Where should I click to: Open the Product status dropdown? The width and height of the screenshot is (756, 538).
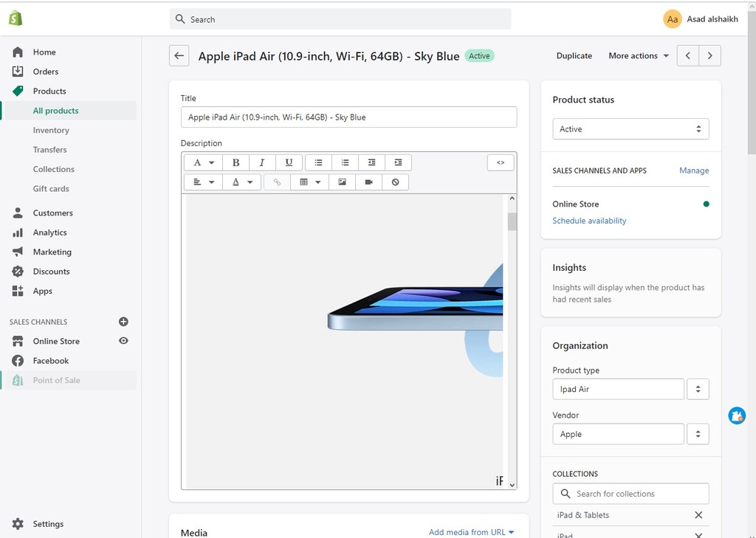point(630,128)
